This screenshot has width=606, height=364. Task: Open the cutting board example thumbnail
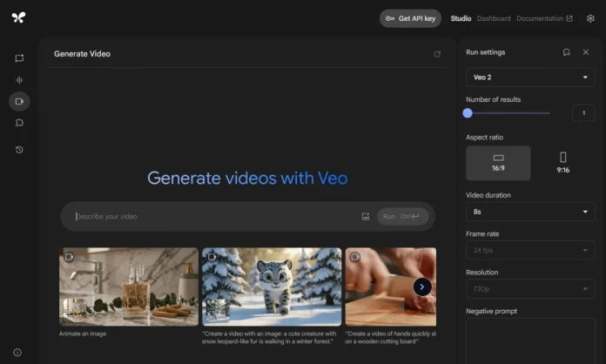point(391,286)
